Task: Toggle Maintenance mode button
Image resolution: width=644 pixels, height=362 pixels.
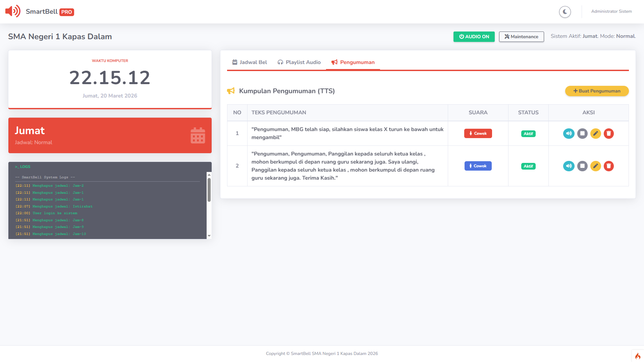Action: click(x=521, y=37)
